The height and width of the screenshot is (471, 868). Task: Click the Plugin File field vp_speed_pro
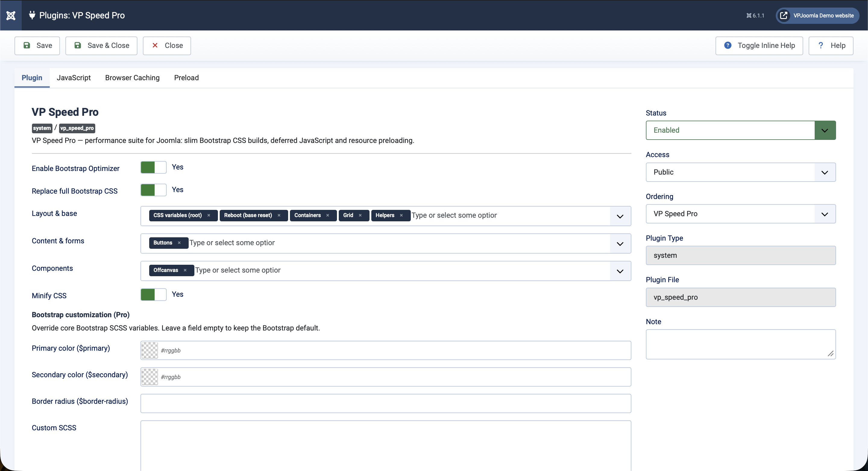pos(741,297)
